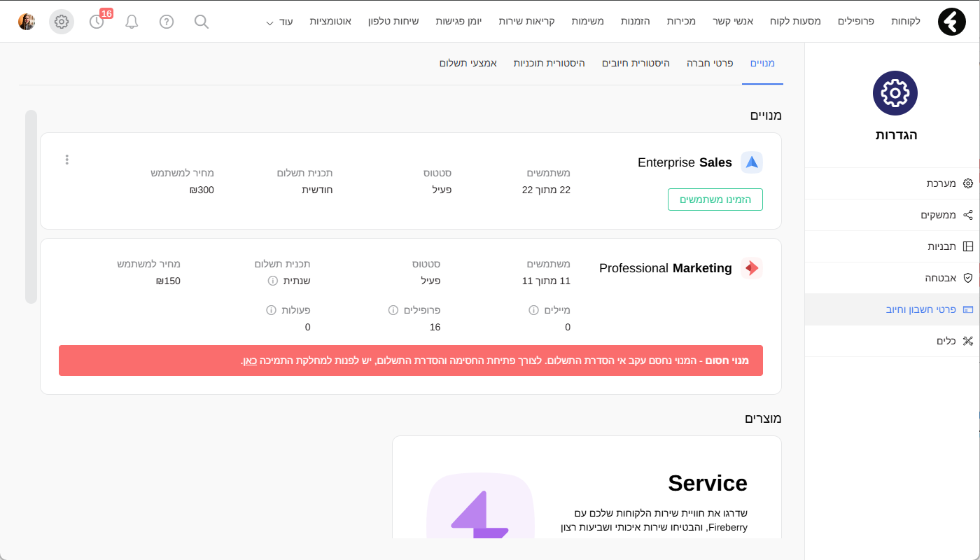Viewport: 980px width, 560px height.
Task: Click the vertical scrollbar on the left
Action: coord(31,206)
